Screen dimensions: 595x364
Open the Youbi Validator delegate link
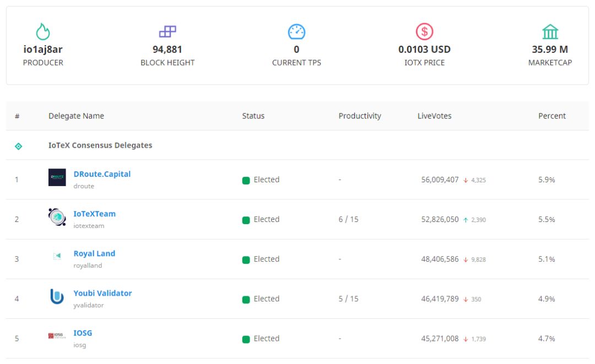103,293
